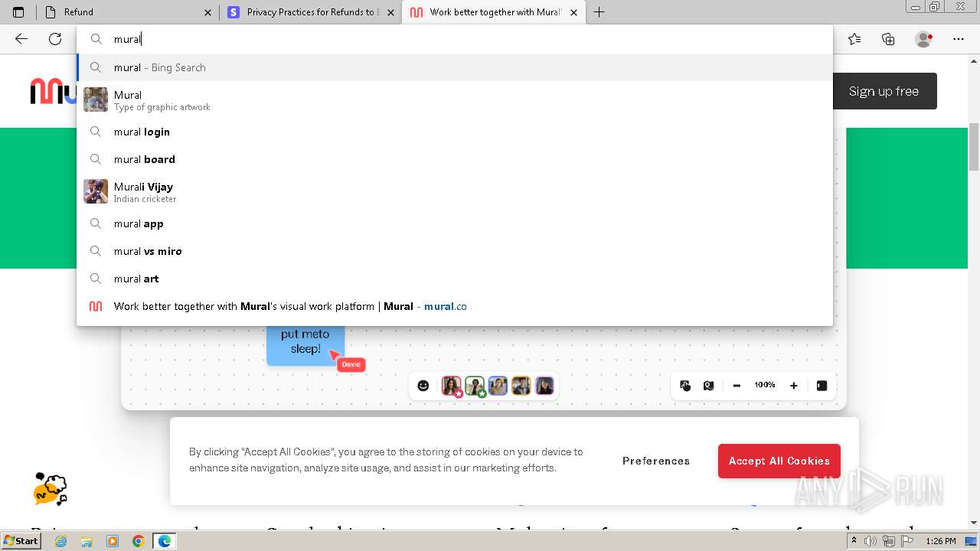Open Chrome from taskbar

(x=139, y=541)
